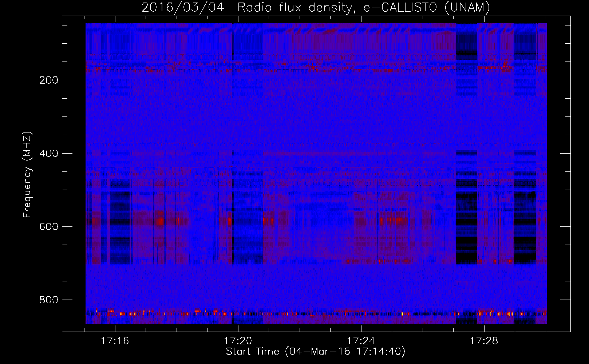The image size is (589, 364).
Task: Click the "Start Time (04-Mar-16 17:14:40)" label
Action: [x=316, y=352]
